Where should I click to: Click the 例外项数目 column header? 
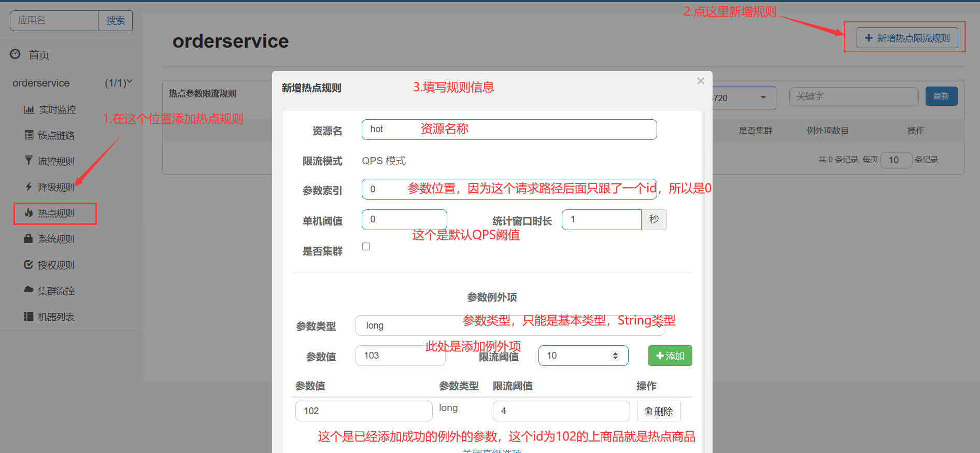point(827,131)
